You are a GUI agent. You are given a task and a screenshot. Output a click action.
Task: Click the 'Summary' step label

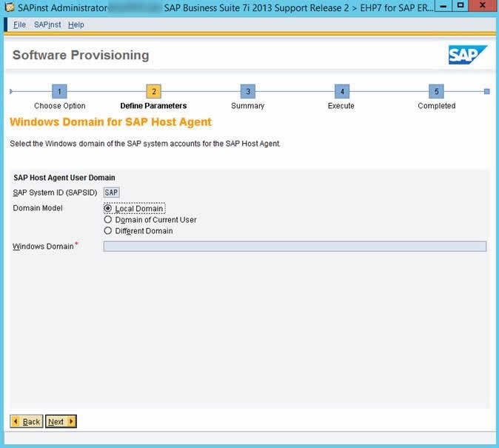247,106
